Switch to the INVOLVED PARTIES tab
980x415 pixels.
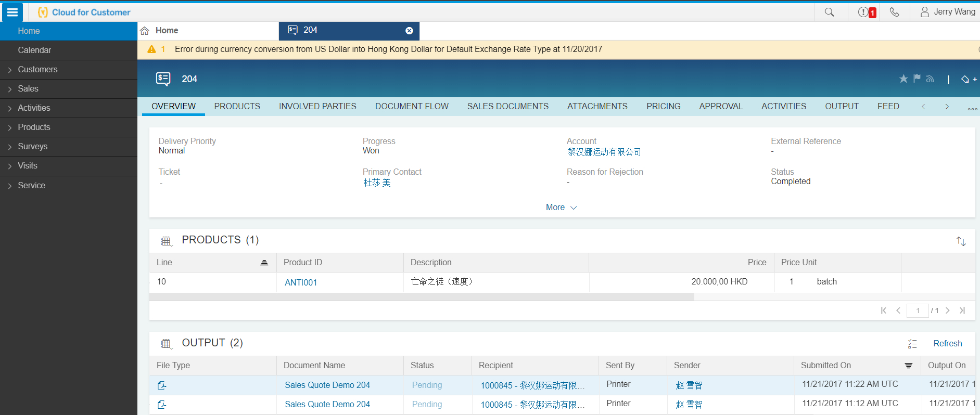317,106
